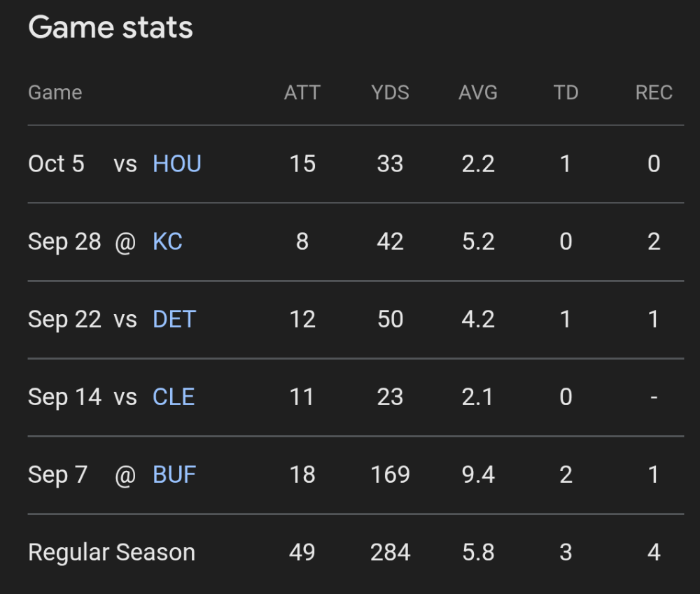700x594 pixels.
Task: Click the Sep 14 game date
Action: [x=64, y=397]
